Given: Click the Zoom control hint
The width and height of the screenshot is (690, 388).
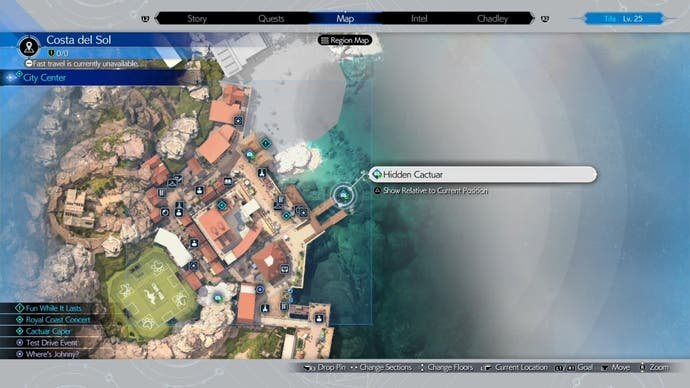Looking at the screenshot, I should 654,367.
